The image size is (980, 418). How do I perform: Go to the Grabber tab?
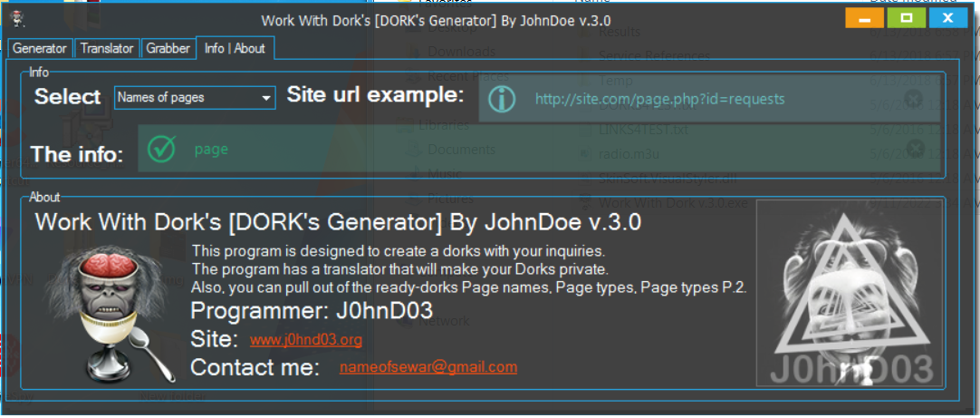(x=168, y=49)
